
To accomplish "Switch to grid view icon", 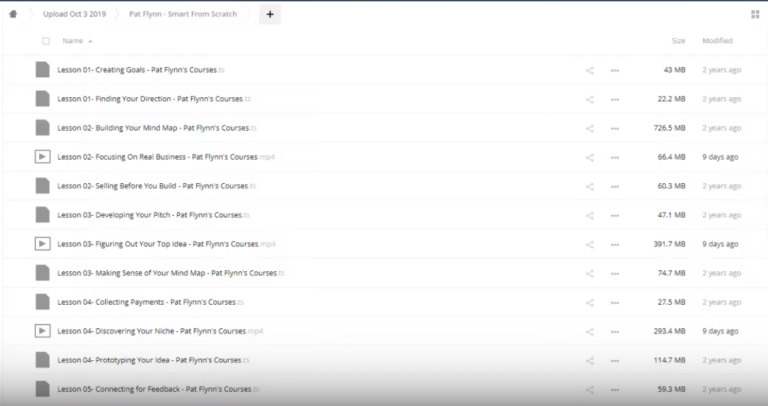I will [755, 15].
